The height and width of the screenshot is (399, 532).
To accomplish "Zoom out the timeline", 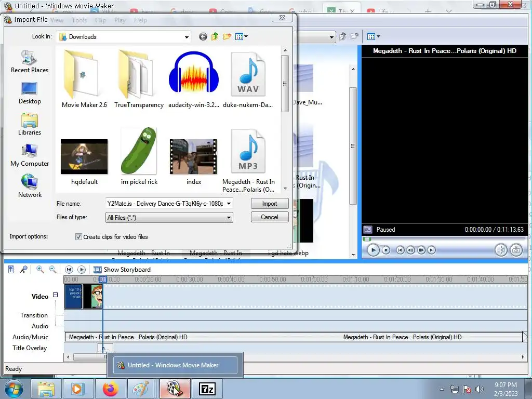I will pos(52,270).
